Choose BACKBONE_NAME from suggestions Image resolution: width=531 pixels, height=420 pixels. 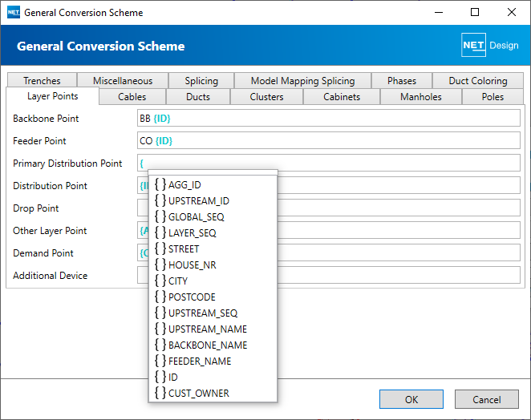pyautogui.click(x=213, y=345)
